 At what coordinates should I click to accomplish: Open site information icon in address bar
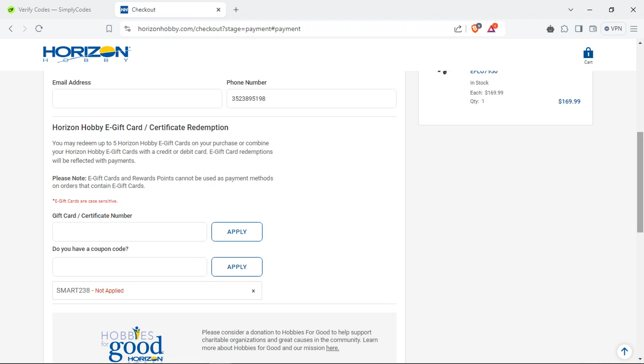coord(128,29)
